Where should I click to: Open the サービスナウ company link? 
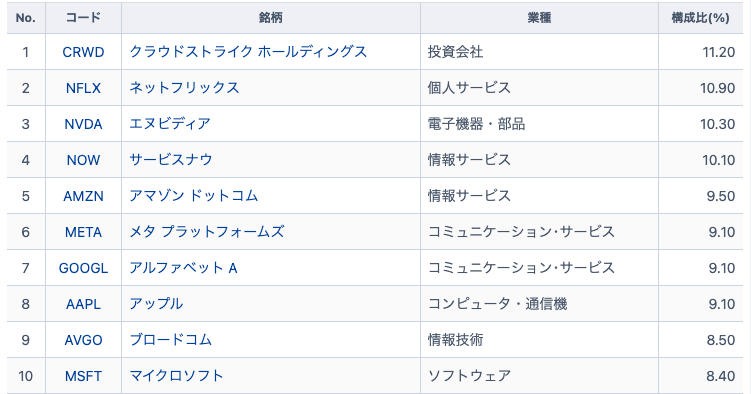(x=171, y=160)
